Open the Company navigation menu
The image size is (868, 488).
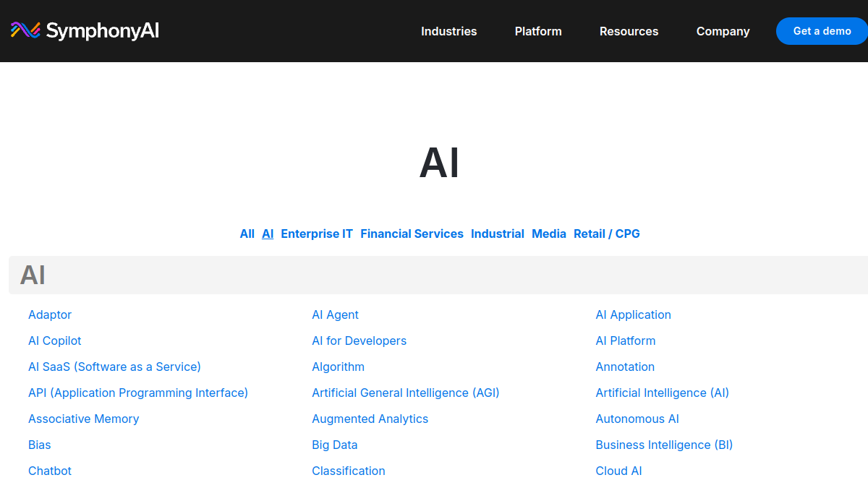point(723,31)
